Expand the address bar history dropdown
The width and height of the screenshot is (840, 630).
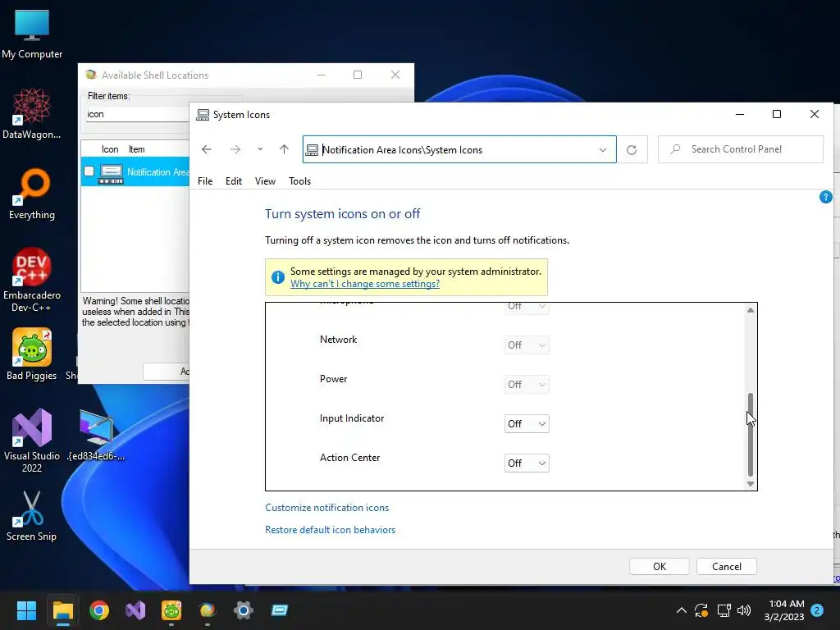tap(603, 150)
